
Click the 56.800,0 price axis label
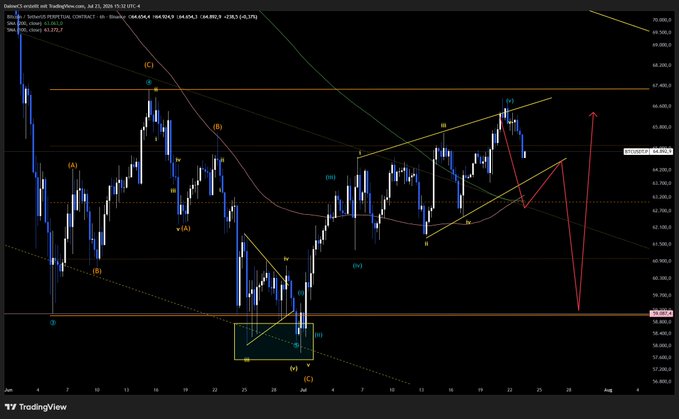(662, 382)
